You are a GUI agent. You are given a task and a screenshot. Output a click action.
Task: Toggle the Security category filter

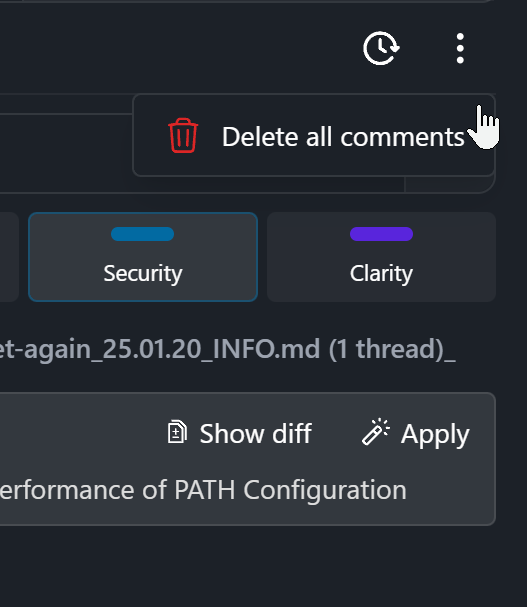[x=143, y=257]
